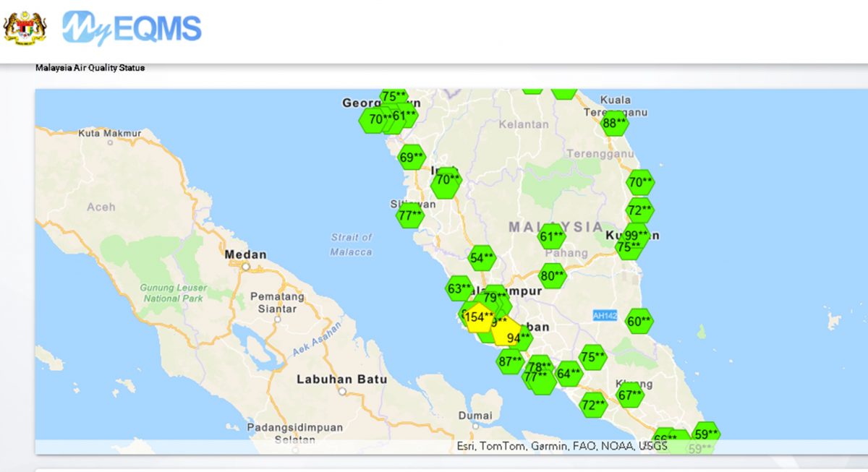Viewport: 868px width, 472px height.
Task: Open the 69** station hexagon marker
Action: (x=412, y=158)
